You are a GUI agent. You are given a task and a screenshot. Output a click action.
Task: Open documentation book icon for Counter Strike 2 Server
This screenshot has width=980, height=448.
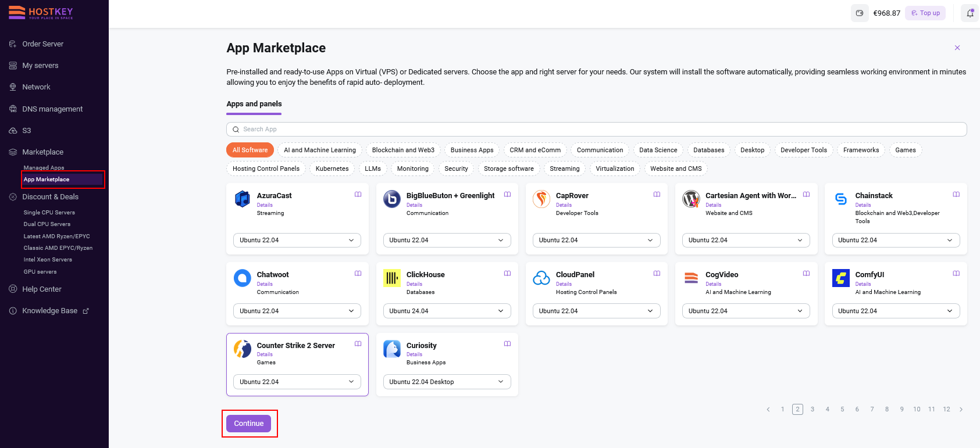click(x=358, y=344)
